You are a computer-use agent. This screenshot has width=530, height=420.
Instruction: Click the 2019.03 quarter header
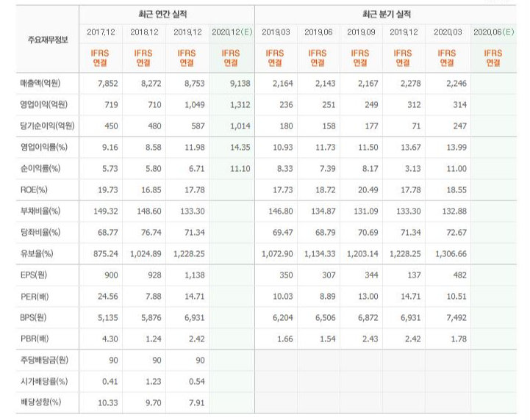[x=276, y=32]
